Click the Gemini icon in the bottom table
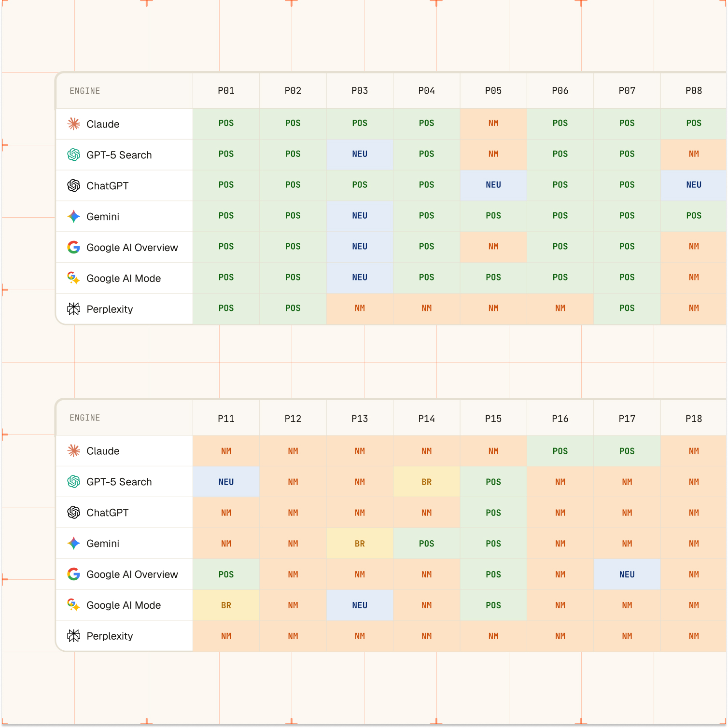This screenshot has width=728, height=728. coord(74,544)
